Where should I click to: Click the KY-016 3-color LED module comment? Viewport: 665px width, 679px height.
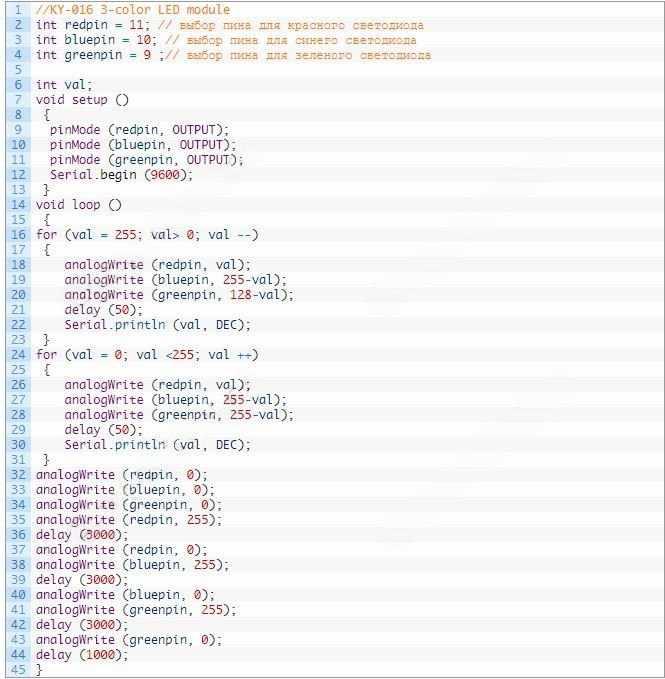click(x=132, y=10)
